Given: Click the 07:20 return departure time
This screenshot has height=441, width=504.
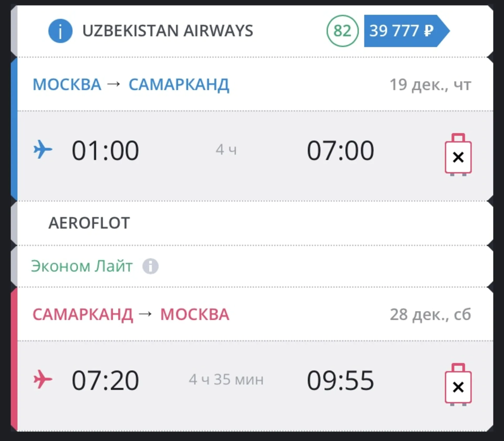Looking at the screenshot, I should click(x=105, y=380).
